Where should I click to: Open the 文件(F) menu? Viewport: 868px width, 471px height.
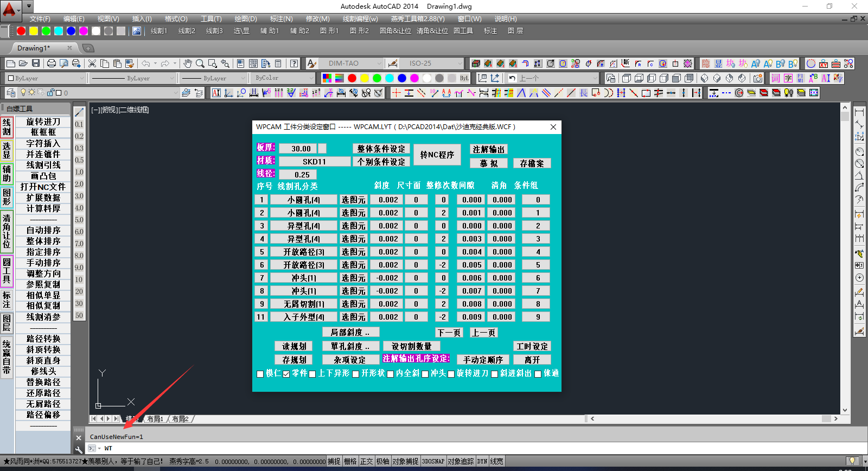(x=40, y=19)
